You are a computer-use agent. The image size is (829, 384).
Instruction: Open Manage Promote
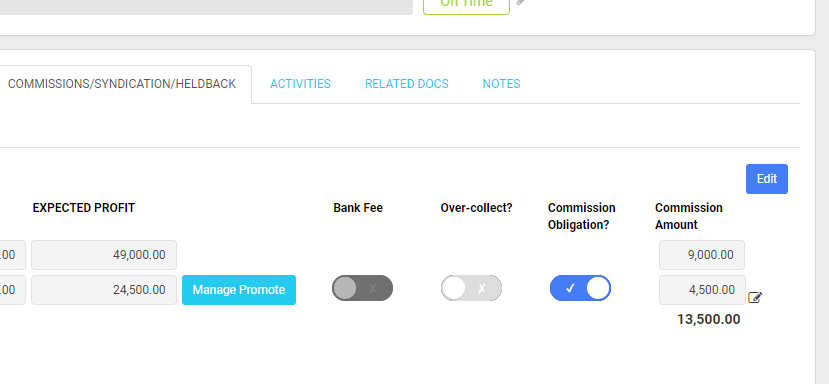click(239, 290)
